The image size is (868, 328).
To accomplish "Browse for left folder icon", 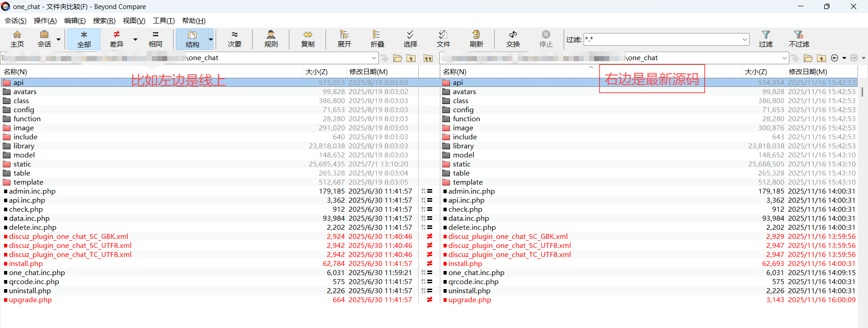I will tap(397, 58).
